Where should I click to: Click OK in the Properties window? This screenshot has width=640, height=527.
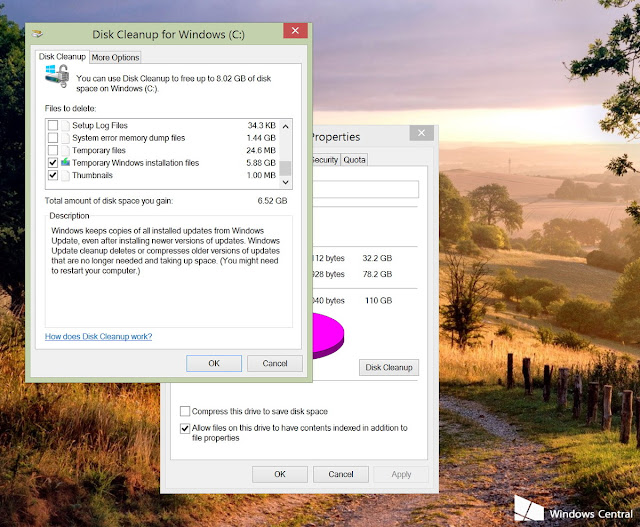pyautogui.click(x=280, y=474)
